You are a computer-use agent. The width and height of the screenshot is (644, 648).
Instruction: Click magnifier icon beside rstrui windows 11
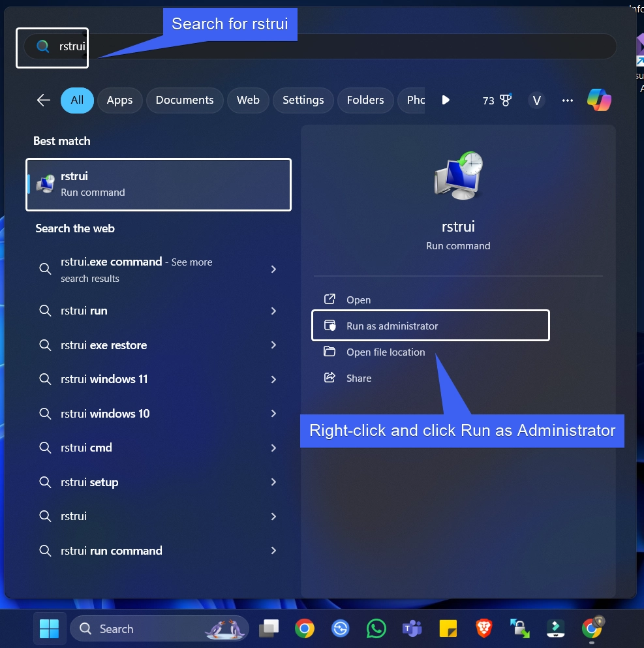point(45,379)
